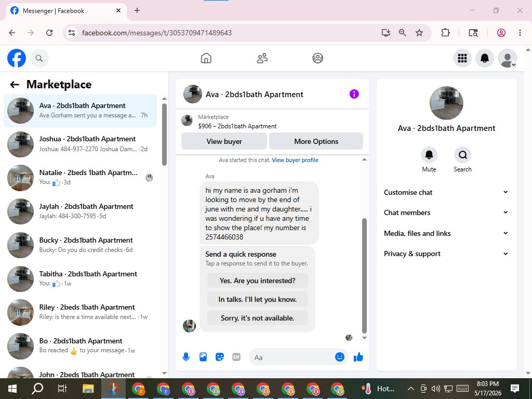The height and width of the screenshot is (399, 532).
Task: Open File Explorer from the taskbar
Action: click(88, 389)
